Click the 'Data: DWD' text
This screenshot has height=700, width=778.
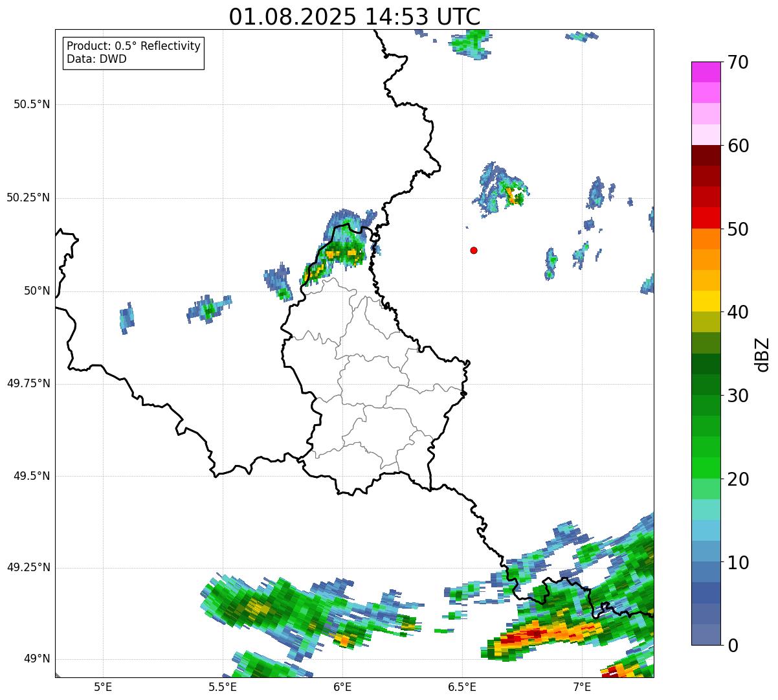tap(97, 59)
